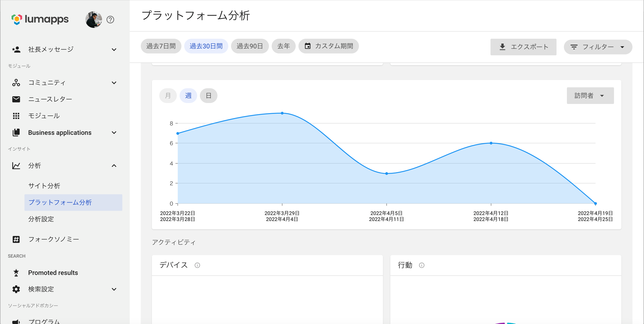Select the 過去7日間 period chip
The width and height of the screenshot is (644, 324).
pos(161,46)
